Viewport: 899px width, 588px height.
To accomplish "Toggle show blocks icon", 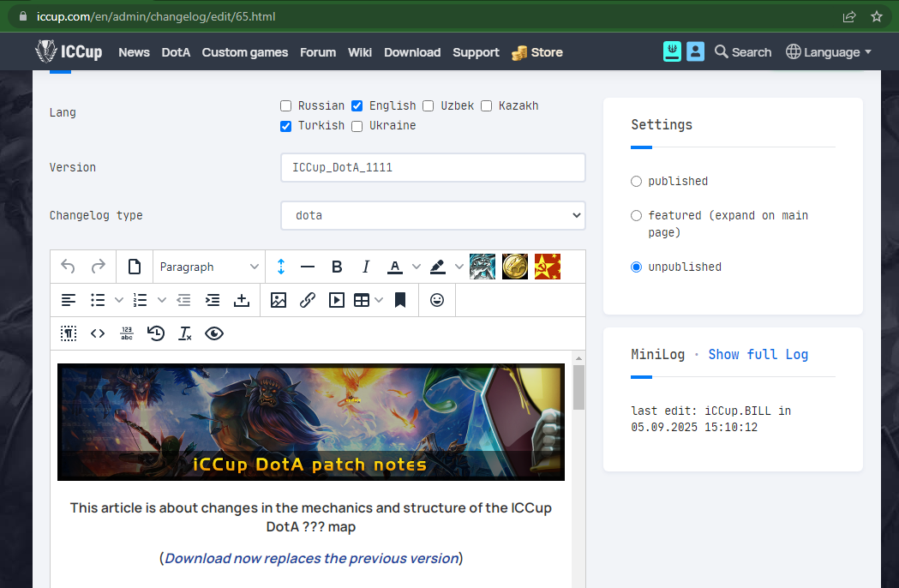I will pos(69,333).
